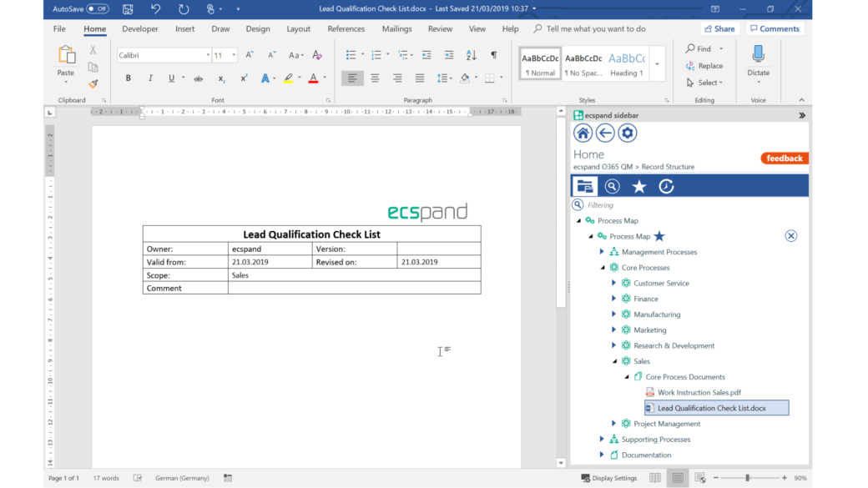Click the zoom slider handle
This screenshot has width=868, height=488.
coord(747,477)
